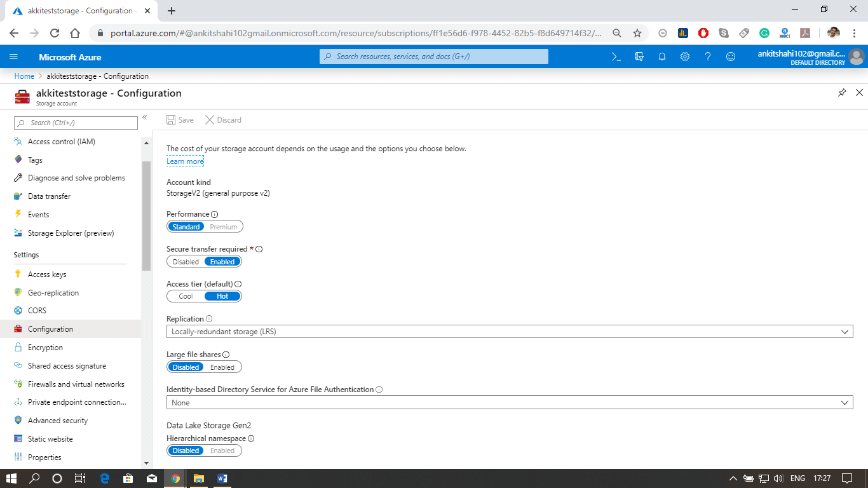This screenshot has width=868, height=488.
Task: Open a new browser tab
Action: 172,11
